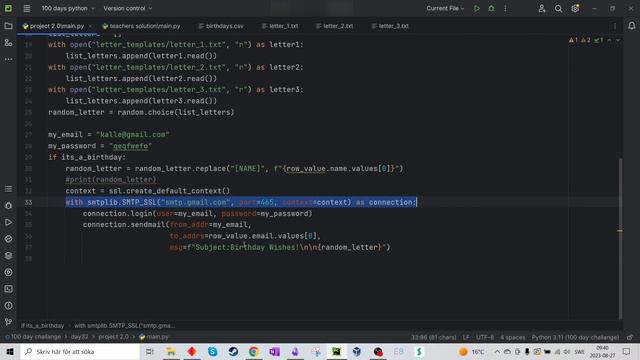Click main.py in navigation breadcrumb

click(x=153, y=337)
